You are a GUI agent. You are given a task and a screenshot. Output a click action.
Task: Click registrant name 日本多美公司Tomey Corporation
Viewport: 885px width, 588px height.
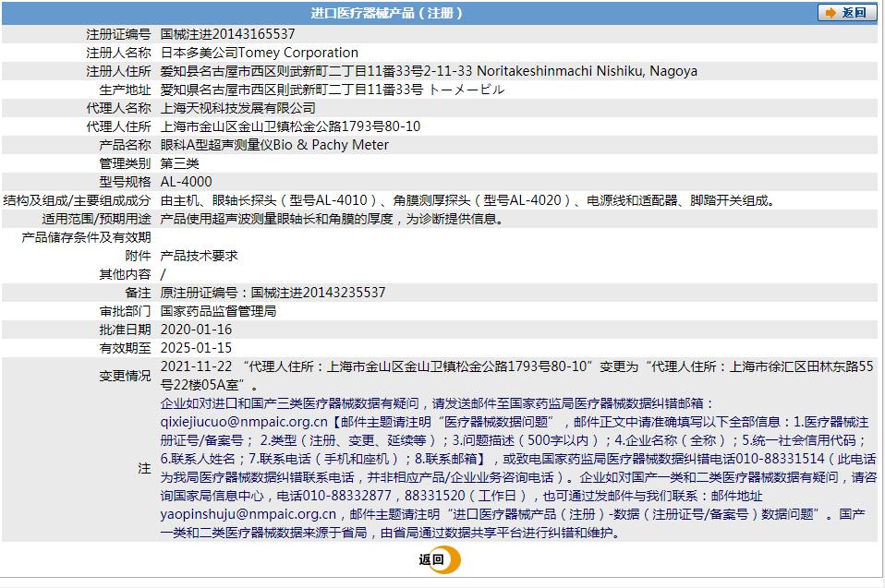tap(259, 53)
